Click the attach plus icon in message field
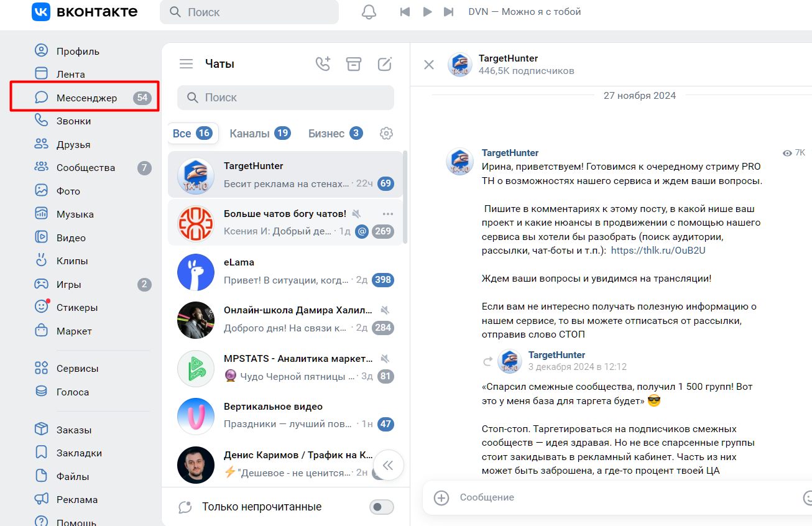The height and width of the screenshot is (526, 812). click(x=441, y=497)
